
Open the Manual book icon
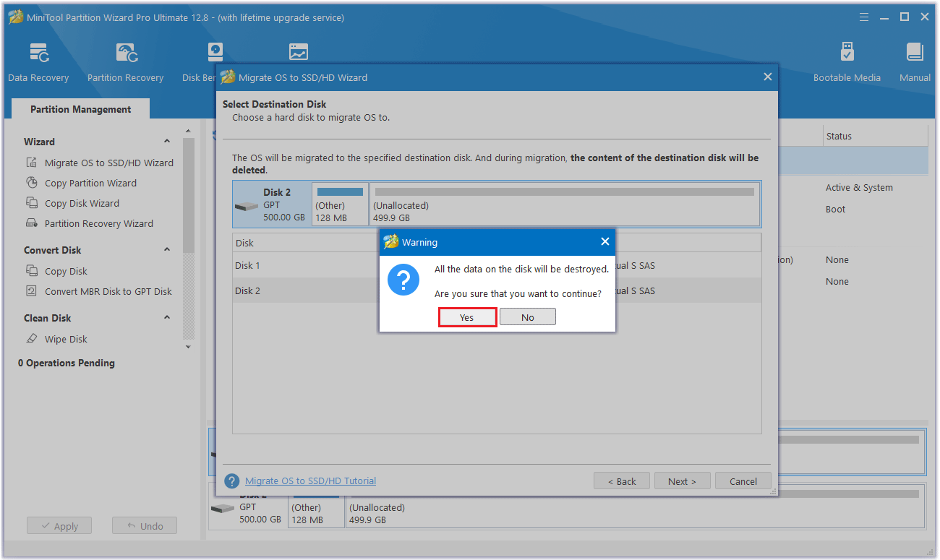click(x=915, y=62)
